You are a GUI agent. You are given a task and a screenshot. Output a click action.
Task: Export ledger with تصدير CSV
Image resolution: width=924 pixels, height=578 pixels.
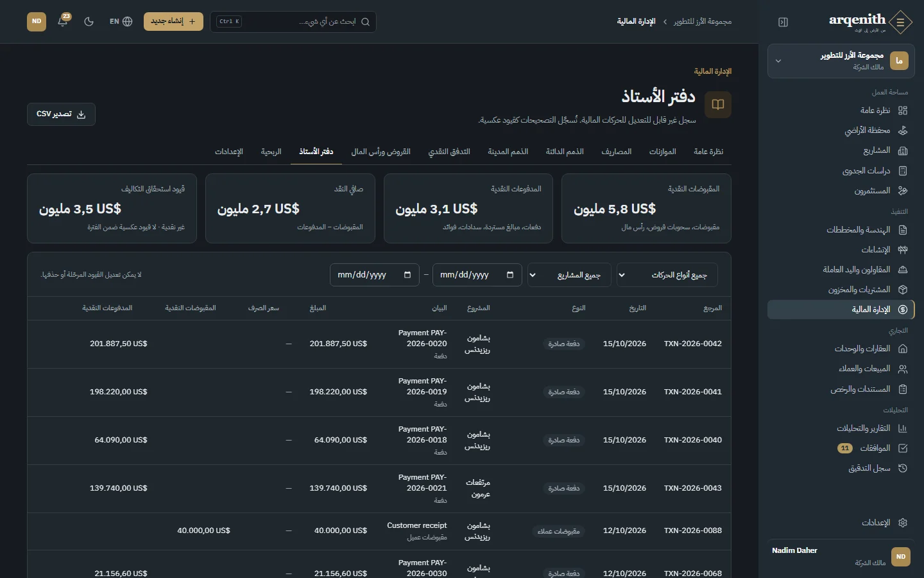tap(61, 114)
